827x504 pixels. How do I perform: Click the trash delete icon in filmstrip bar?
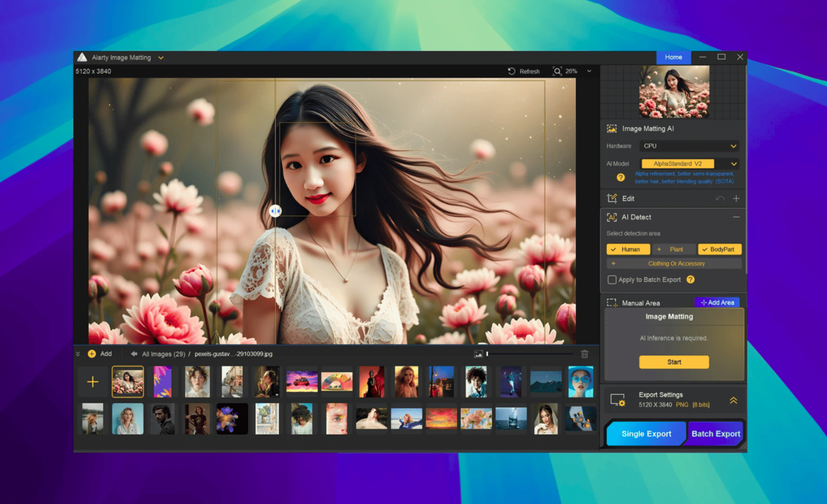click(x=584, y=354)
